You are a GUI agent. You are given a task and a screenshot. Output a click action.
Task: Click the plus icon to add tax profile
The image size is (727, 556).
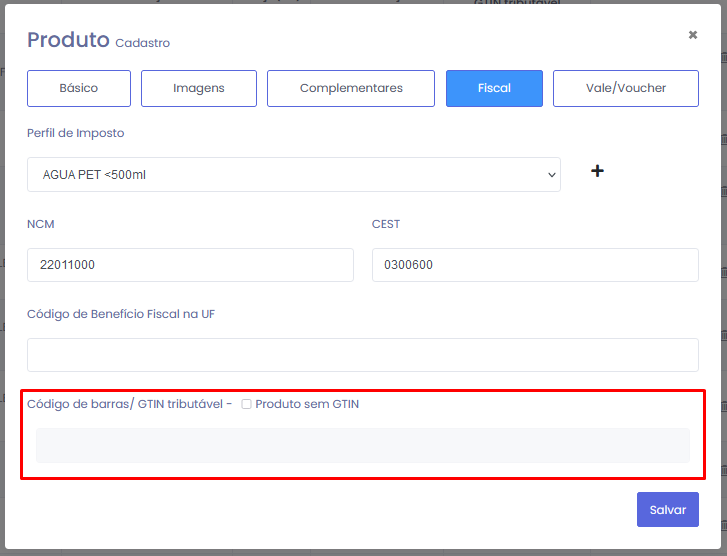tap(597, 171)
